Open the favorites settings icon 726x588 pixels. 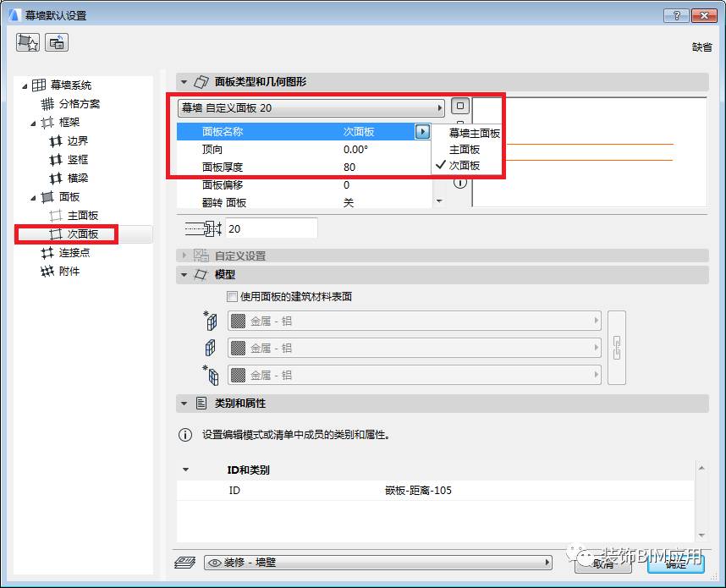point(28,41)
